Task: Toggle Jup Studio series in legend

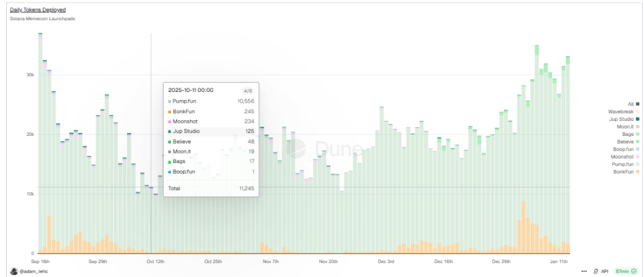Action: [x=623, y=118]
